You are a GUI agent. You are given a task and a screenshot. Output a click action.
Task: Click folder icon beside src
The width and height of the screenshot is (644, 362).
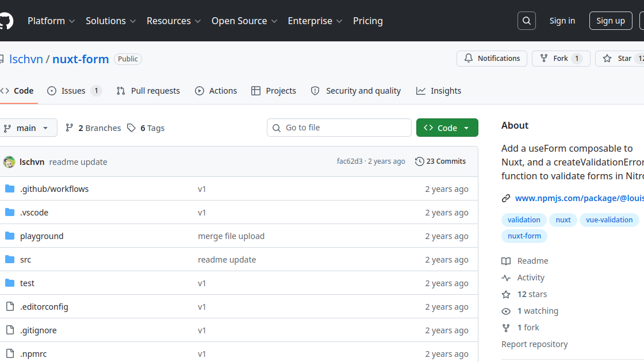click(10, 259)
